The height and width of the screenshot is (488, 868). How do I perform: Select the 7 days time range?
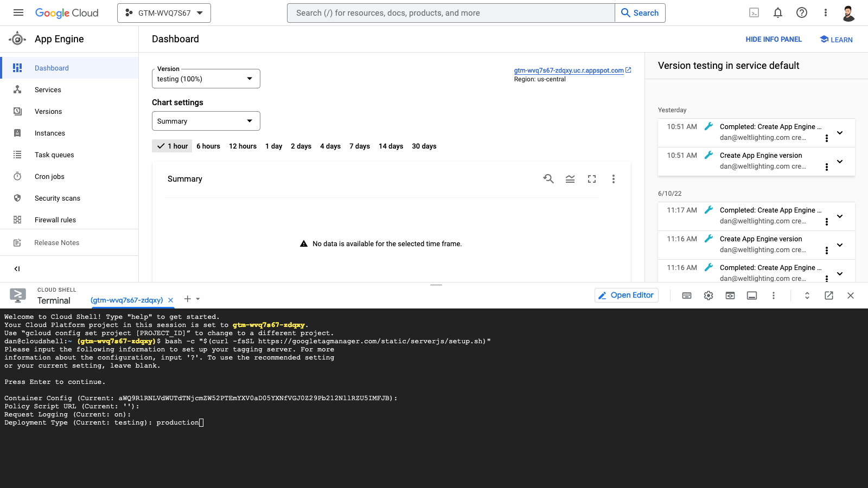360,146
